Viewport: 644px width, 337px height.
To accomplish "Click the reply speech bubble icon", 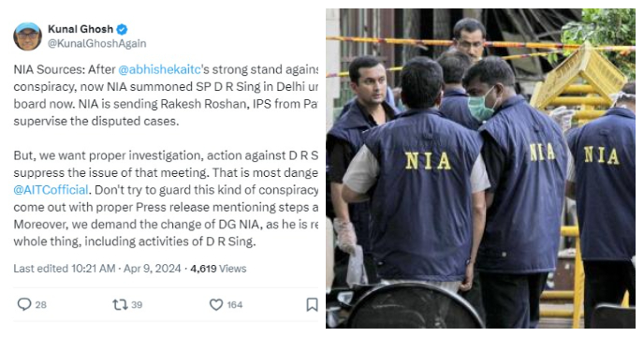I will [x=24, y=304].
